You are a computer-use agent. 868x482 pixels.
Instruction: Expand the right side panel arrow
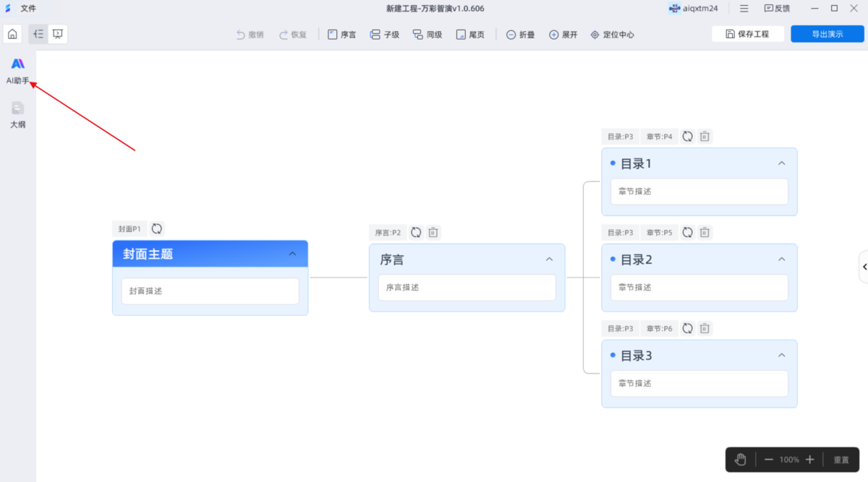pos(864,267)
